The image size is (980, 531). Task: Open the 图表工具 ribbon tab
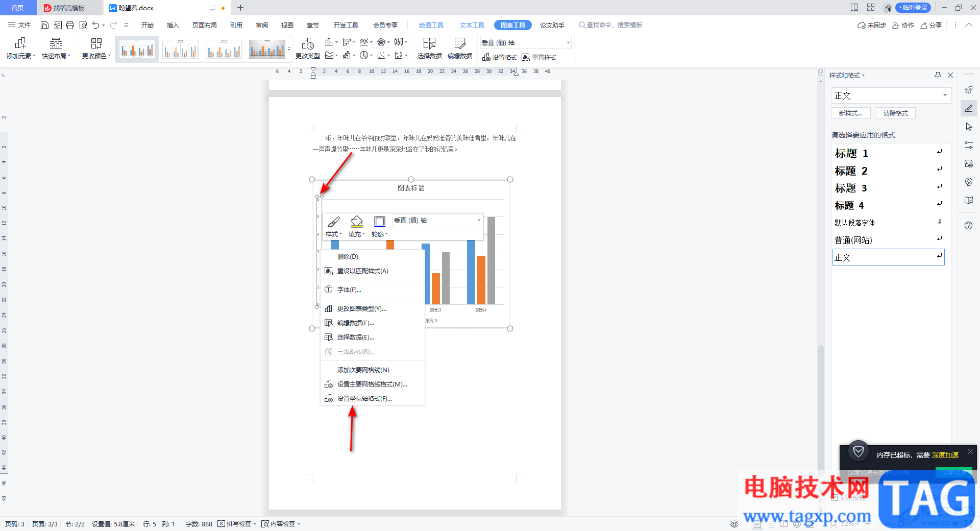pos(512,25)
